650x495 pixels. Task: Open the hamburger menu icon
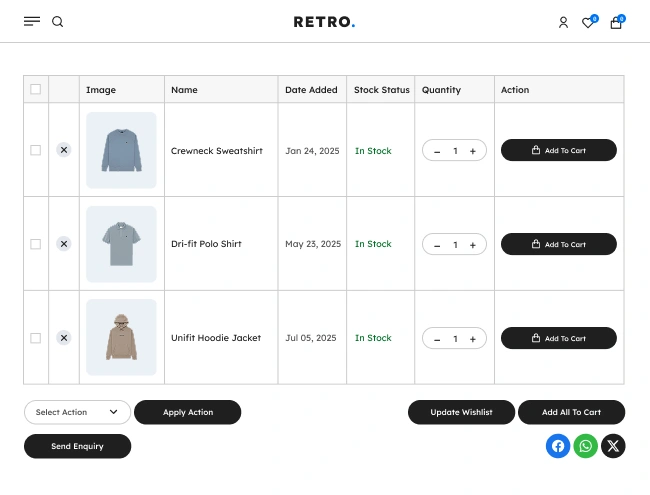click(x=32, y=21)
